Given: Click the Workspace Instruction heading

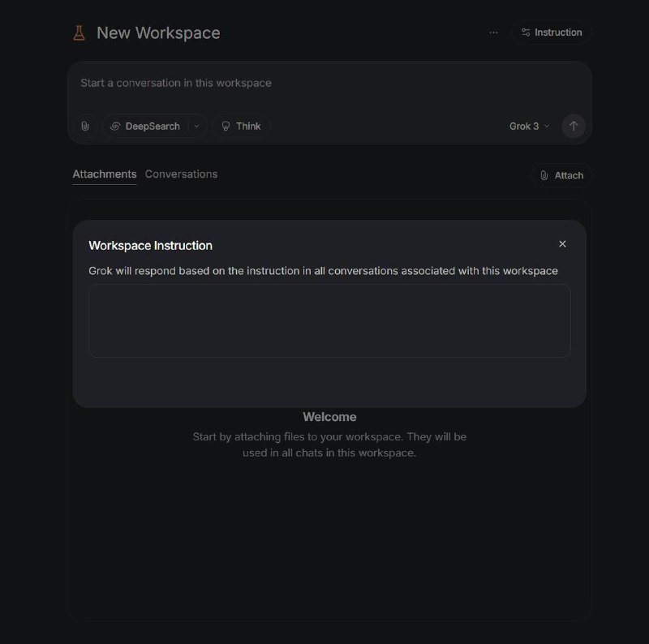Looking at the screenshot, I should pos(150,246).
